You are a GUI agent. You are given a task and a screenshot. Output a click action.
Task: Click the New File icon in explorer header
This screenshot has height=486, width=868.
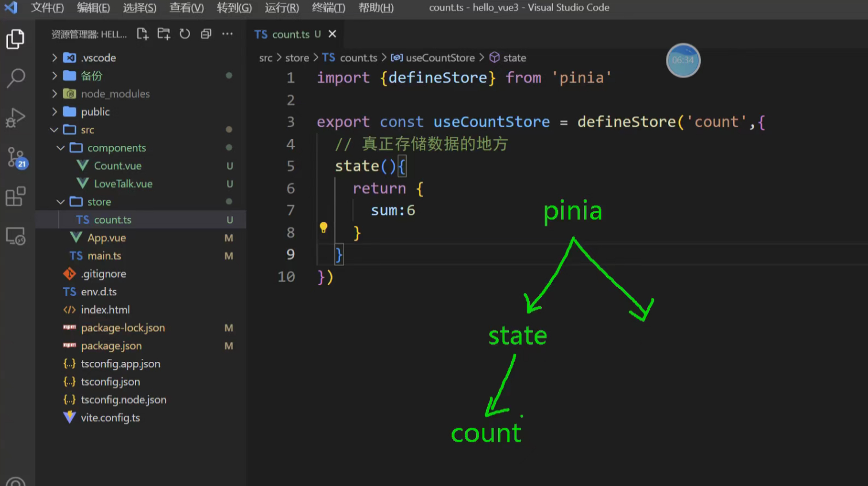pos(142,34)
